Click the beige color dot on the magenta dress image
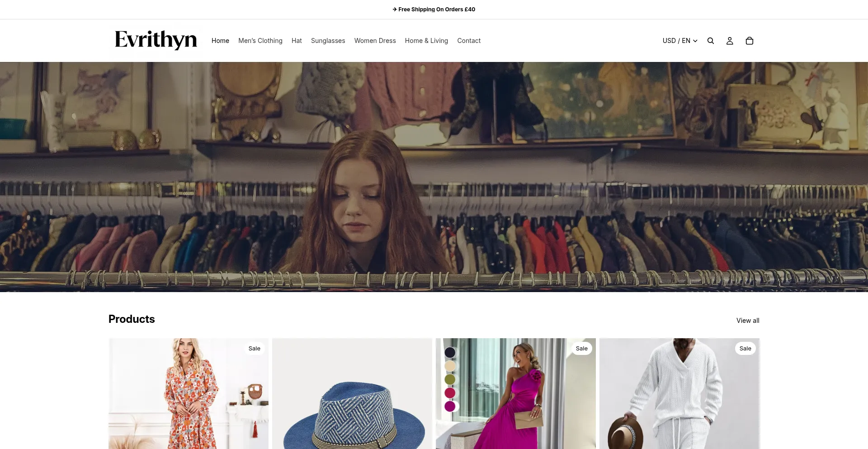 [x=450, y=366]
